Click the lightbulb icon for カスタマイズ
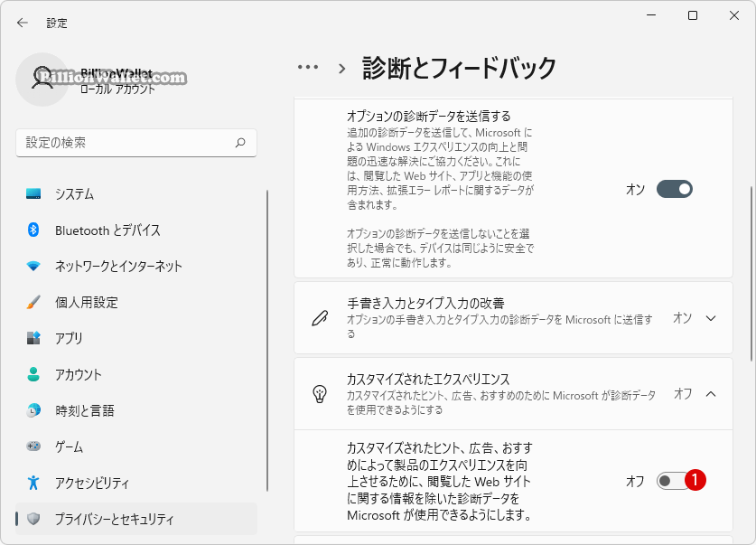The image size is (756, 545). 320,394
